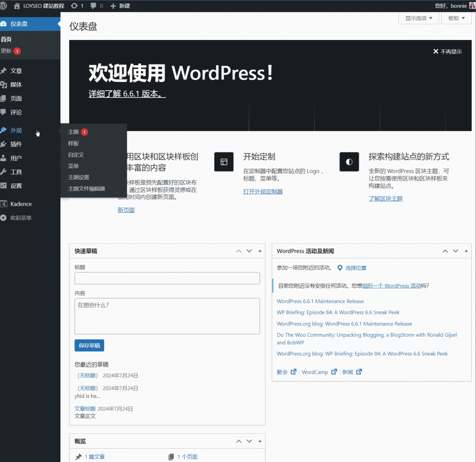Image resolution: width=476 pixels, height=462 pixels.
Task: Select 自定义 in the 外观 submenu
Action: pos(76,155)
